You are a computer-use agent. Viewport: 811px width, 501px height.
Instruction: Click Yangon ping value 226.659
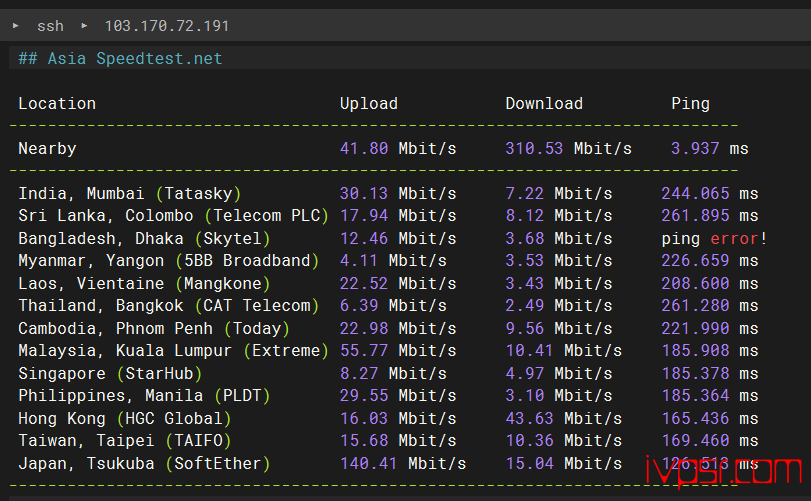[695, 261]
